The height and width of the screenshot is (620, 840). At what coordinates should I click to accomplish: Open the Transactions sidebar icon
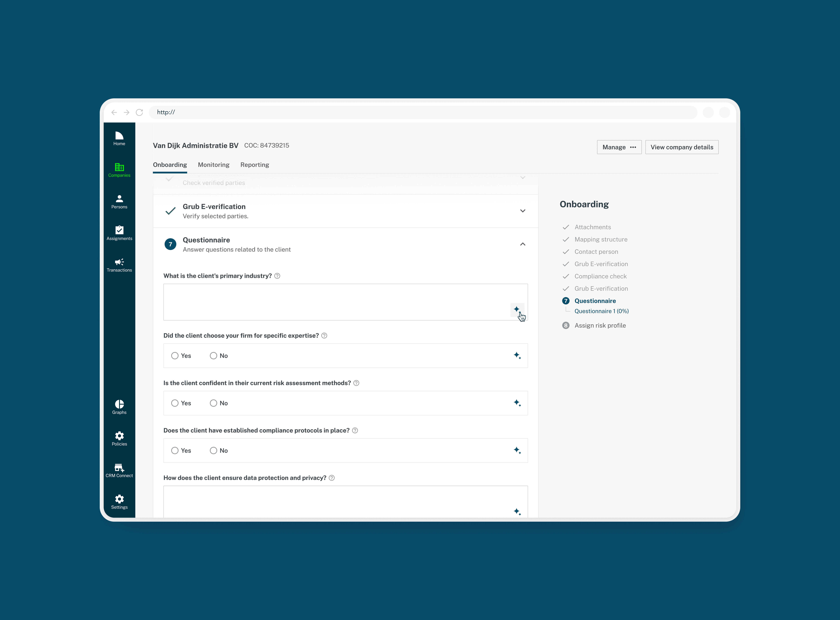[119, 265]
